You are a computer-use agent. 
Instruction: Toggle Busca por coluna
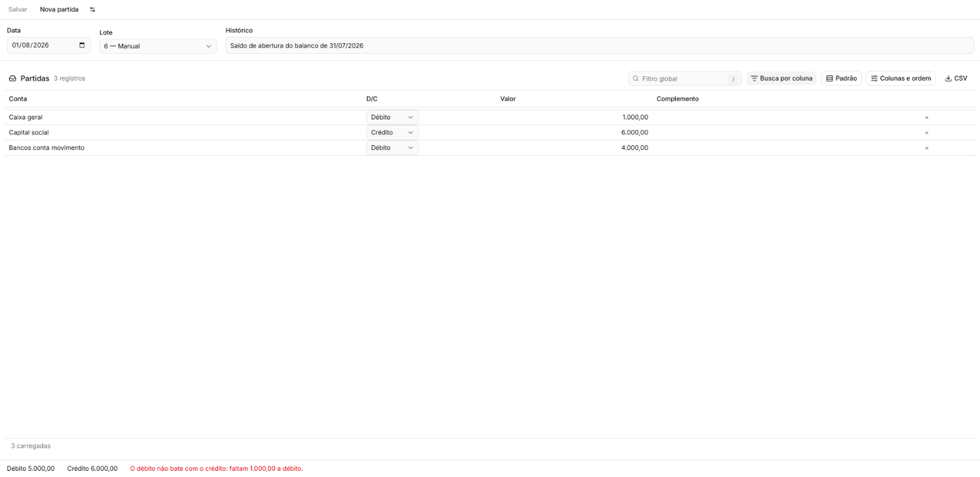click(x=781, y=78)
